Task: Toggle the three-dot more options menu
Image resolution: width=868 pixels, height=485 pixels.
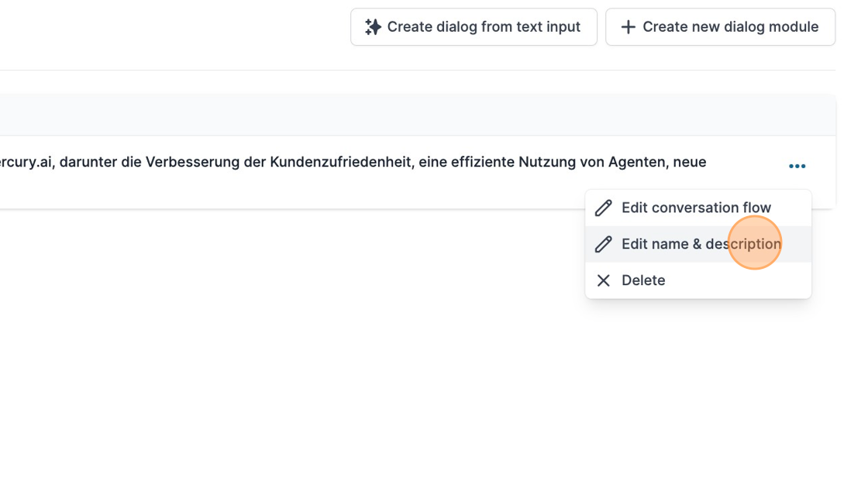Action: 797,166
